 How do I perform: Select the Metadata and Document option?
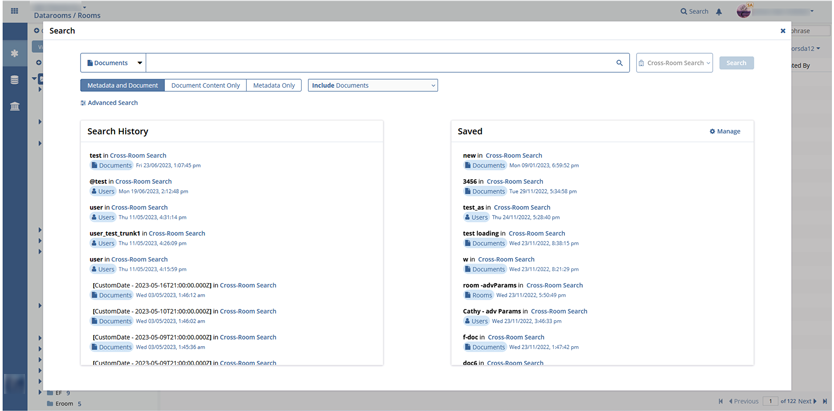pyautogui.click(x=122, y=86)
